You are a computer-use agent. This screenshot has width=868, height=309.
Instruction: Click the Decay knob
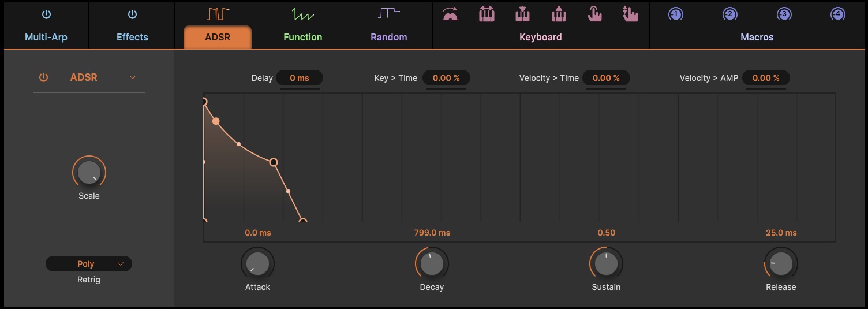pyautogui.click(x=432, y=264)
